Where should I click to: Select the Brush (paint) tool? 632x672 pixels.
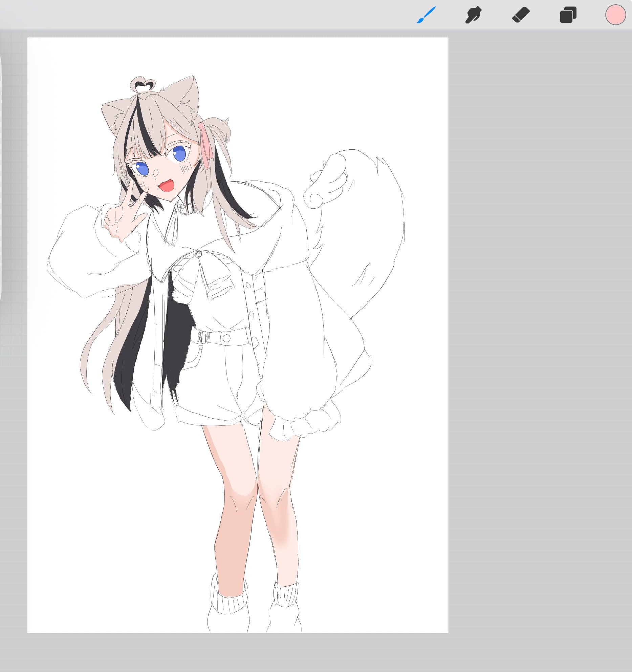(426, 15)
